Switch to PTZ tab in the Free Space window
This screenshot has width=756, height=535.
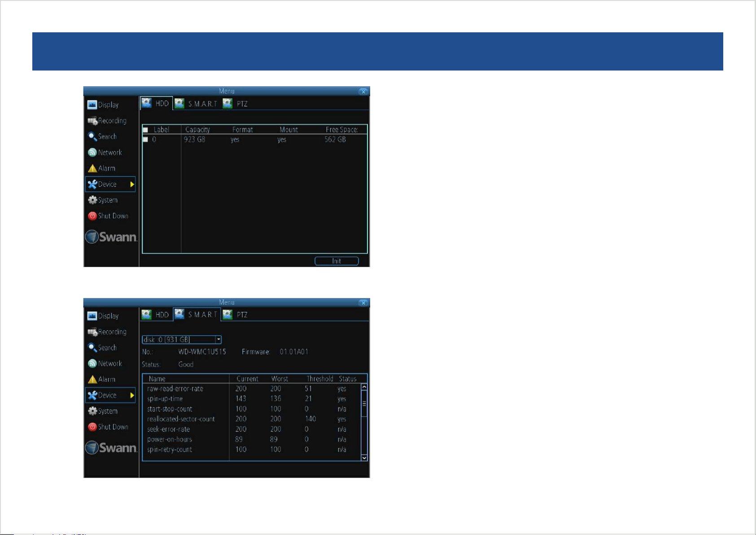tap(235, 103)
